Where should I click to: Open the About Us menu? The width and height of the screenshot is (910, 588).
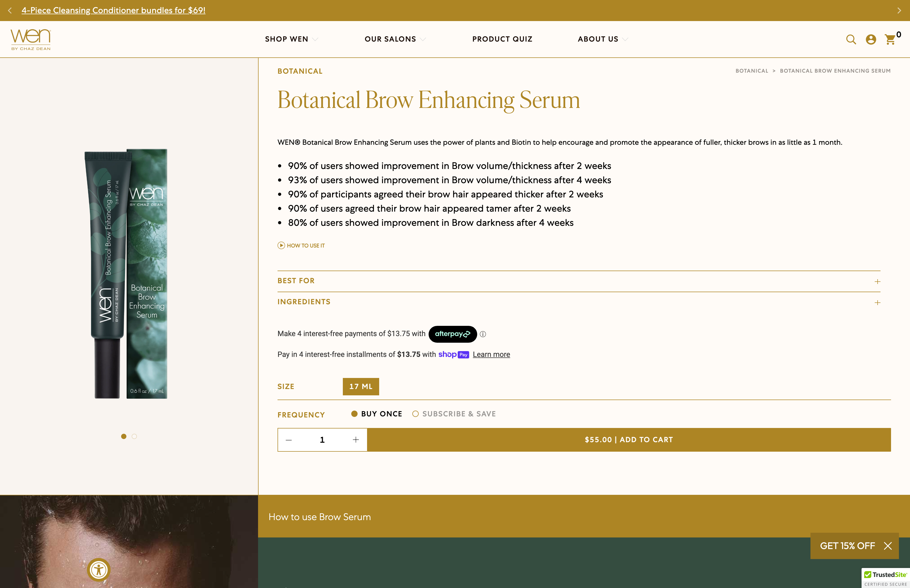(x=602, y=39)
